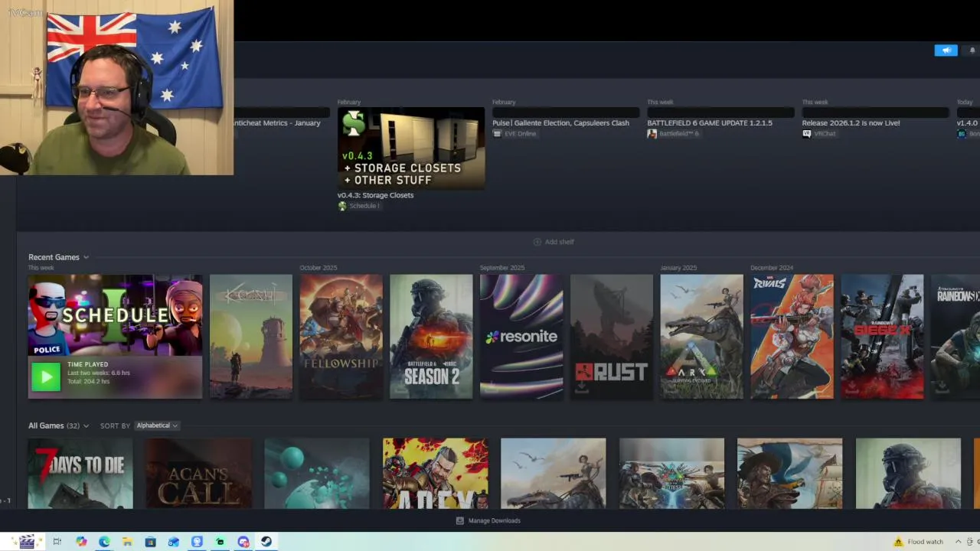980x551 pixels.
Task: Select ARK Survival of the Fittest in All Games
Action: coord(671,473)
